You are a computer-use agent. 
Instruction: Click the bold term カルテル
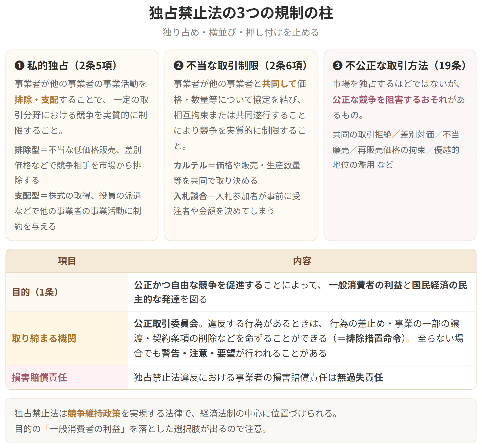click(x=190, y=165)
